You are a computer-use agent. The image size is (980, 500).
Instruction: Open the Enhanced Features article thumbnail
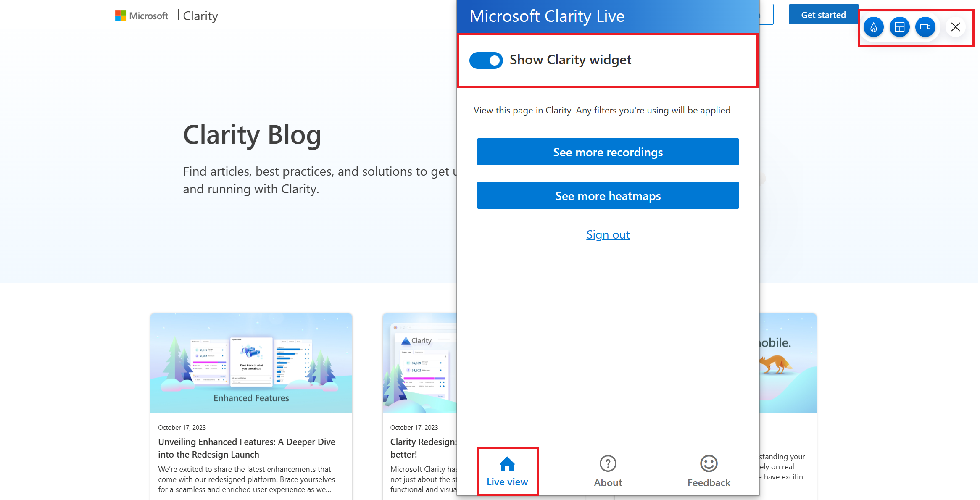pyautogui.click(x=251, y=363)
